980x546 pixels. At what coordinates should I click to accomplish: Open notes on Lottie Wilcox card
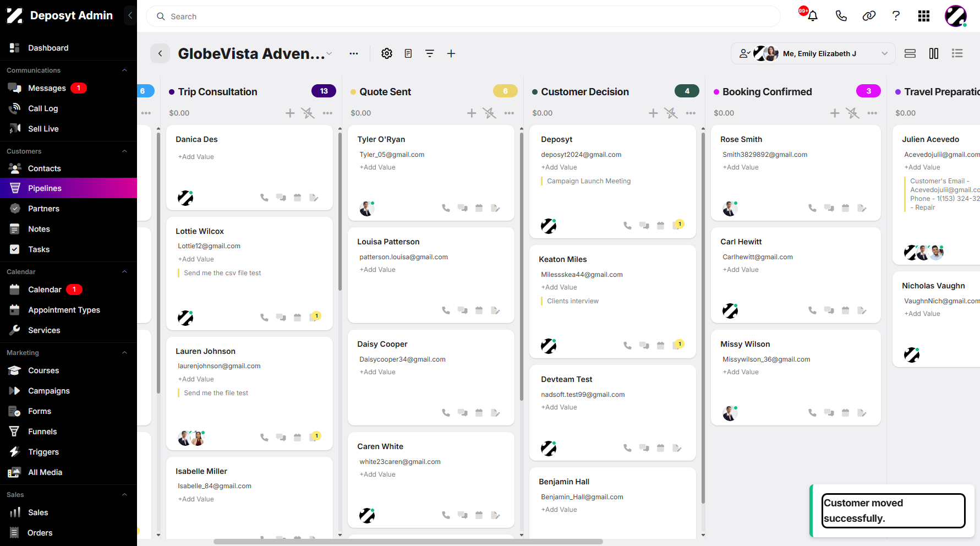315,317
